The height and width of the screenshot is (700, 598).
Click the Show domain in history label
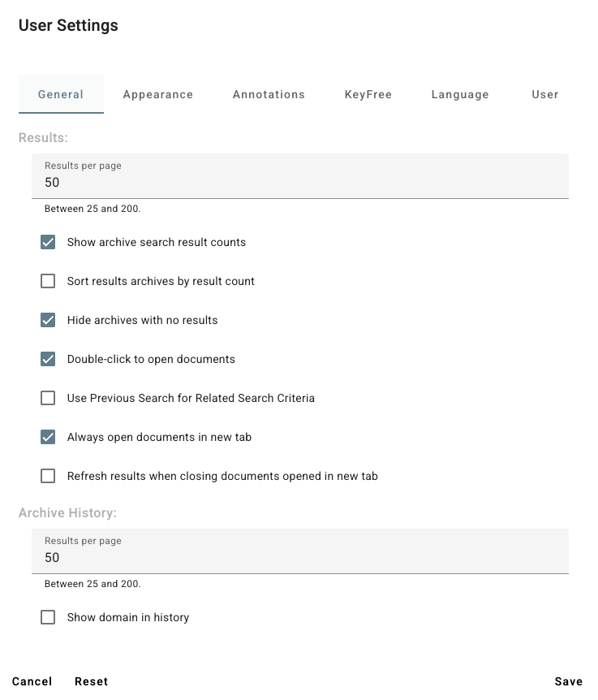point(128,617)
